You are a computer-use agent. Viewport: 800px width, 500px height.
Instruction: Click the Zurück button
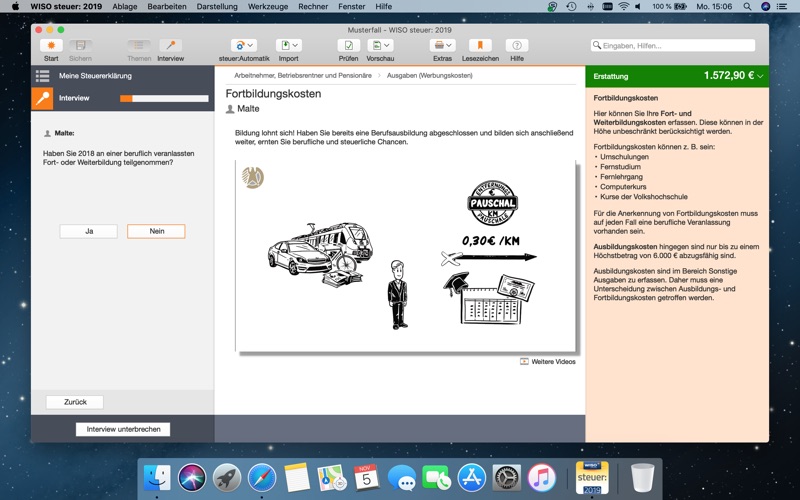[x=75, y=402]
